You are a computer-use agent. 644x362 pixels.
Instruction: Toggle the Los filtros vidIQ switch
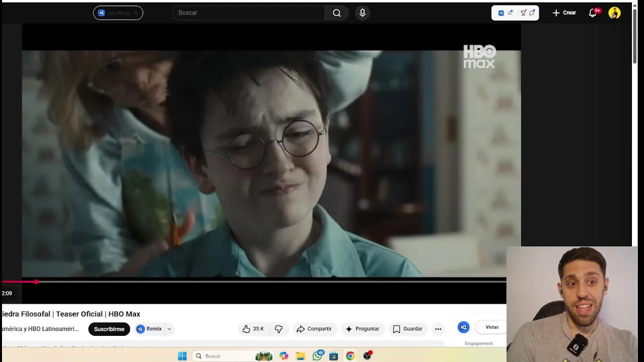coord(118,13)
